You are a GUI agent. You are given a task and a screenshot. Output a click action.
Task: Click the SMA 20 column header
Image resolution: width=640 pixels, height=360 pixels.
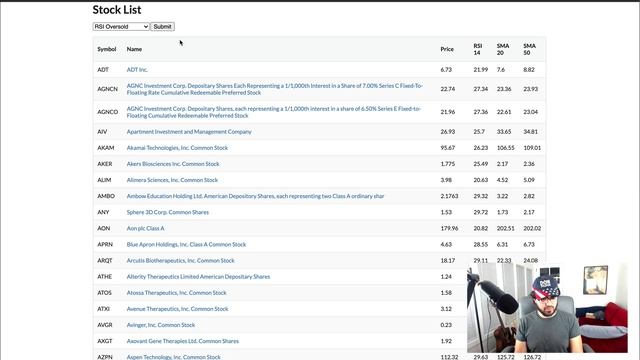[503, 49]
